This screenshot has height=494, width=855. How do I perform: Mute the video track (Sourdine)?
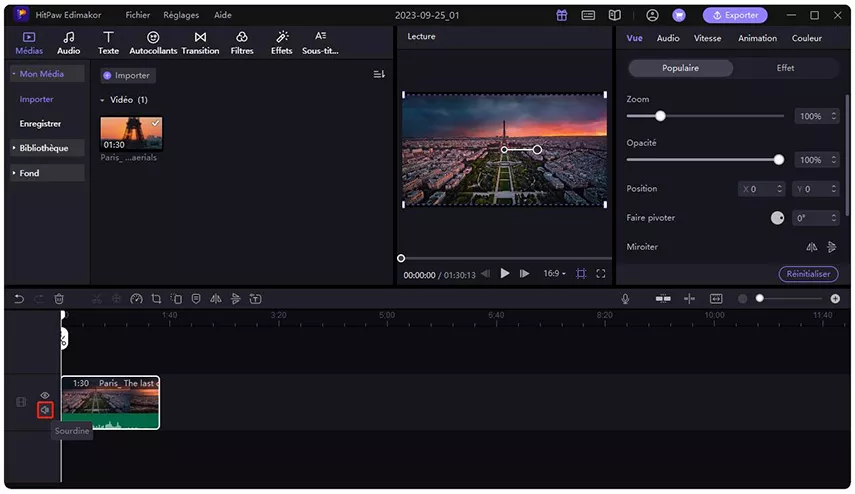[45, 410]
